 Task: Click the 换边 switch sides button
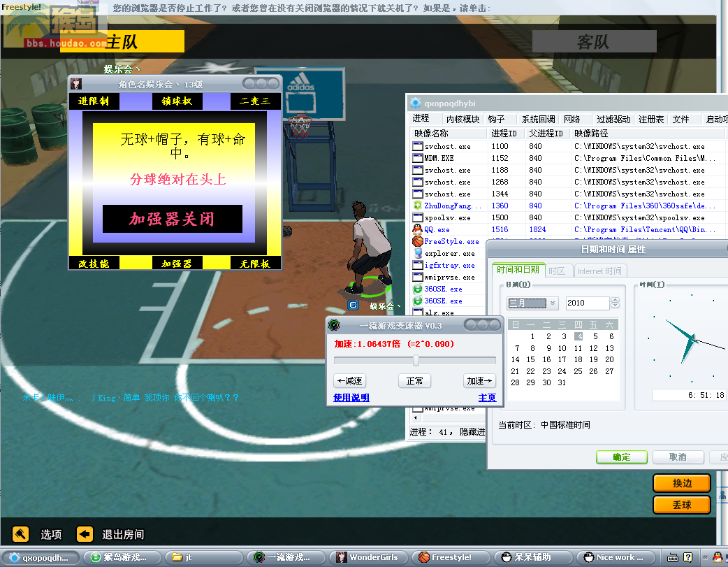682,483
